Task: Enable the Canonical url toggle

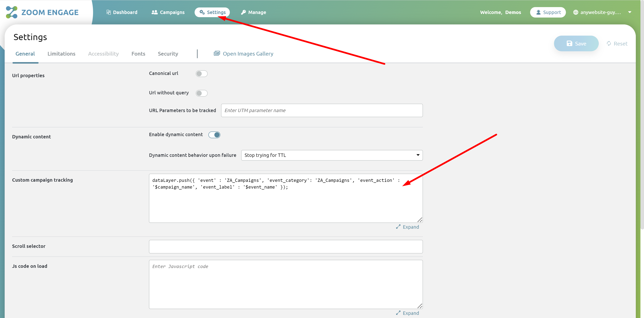Action: (201, 73)
